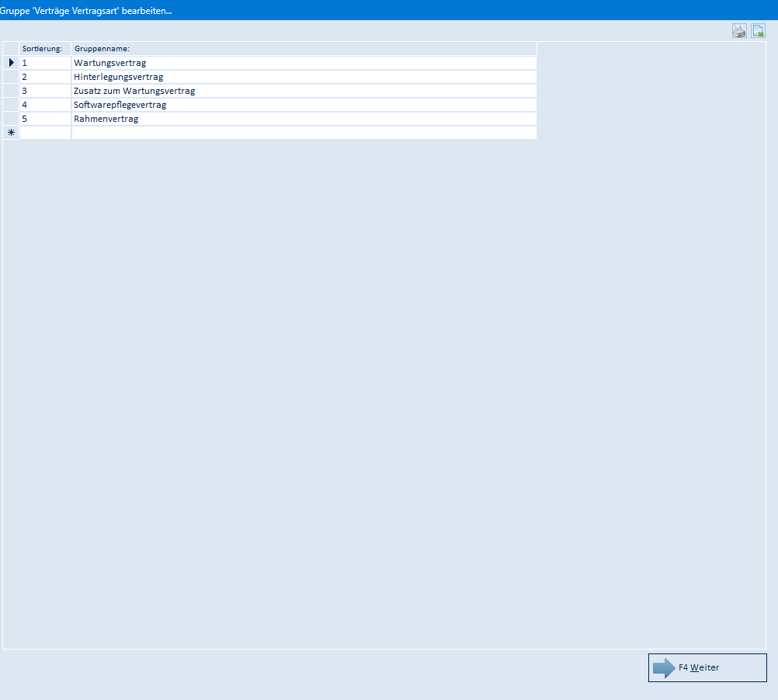778x700 pixels.
Task: Select the Softwarepflegevertrag group name cell
Action: click(304, 105)
